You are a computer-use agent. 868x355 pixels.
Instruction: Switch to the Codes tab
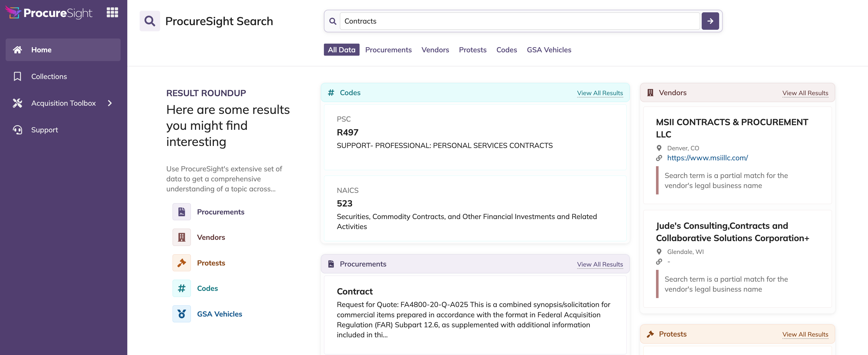pos(506,50)
